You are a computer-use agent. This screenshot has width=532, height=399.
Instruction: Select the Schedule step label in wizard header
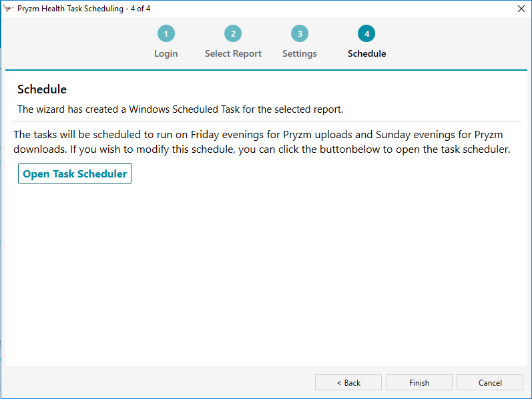[366, 53]
